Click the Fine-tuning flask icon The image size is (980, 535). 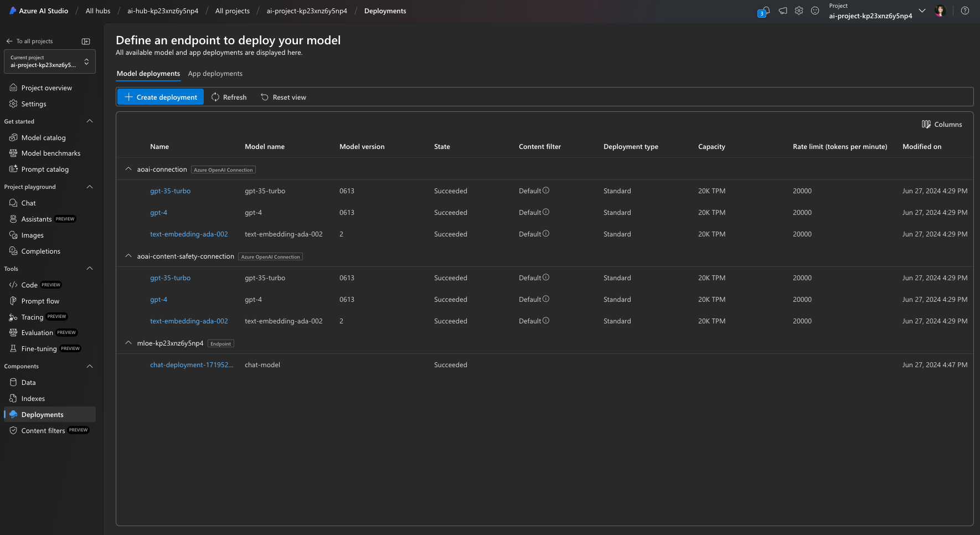point(13,348)
